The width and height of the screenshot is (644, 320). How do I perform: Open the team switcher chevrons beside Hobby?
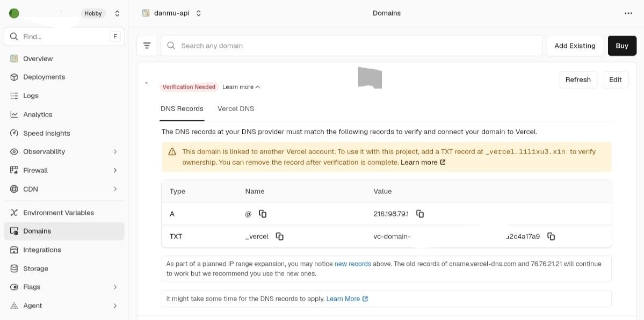click(117, 13)
